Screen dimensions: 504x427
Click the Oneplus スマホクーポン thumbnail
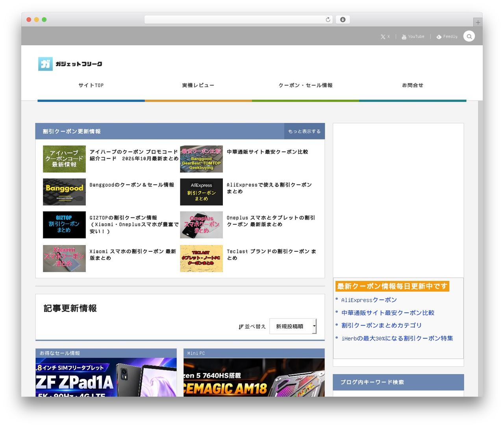tap(202, 225)
